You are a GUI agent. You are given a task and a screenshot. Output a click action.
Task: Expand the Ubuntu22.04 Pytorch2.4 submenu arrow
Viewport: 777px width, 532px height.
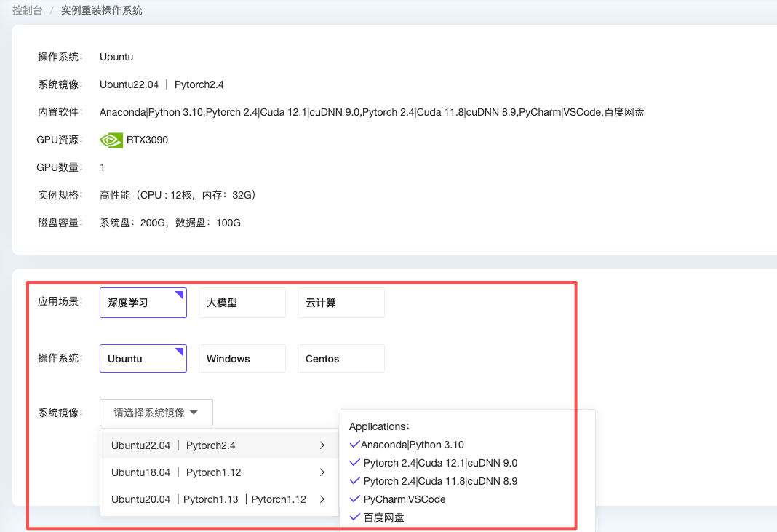tap(322, 445)
